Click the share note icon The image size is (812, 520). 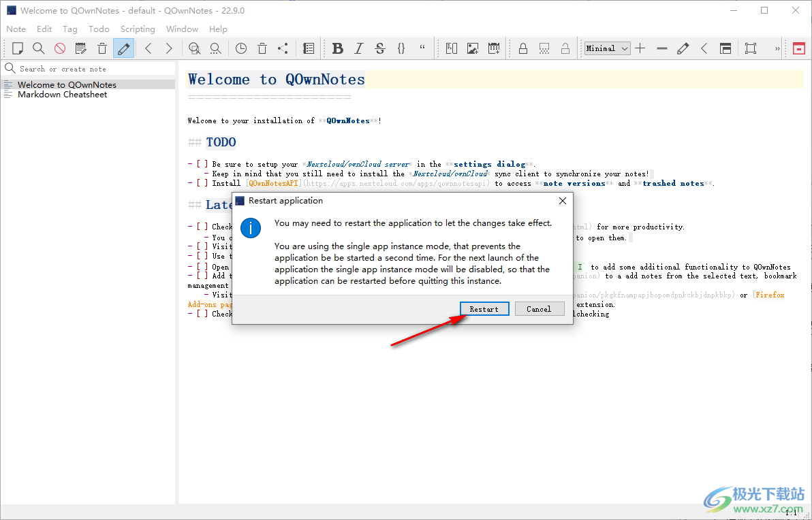[283, 48]
